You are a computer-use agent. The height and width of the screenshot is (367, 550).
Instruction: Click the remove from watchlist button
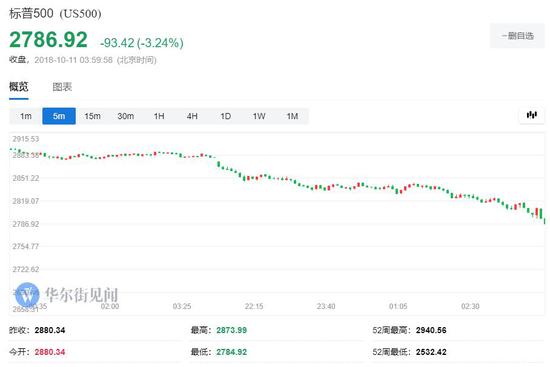517,36
